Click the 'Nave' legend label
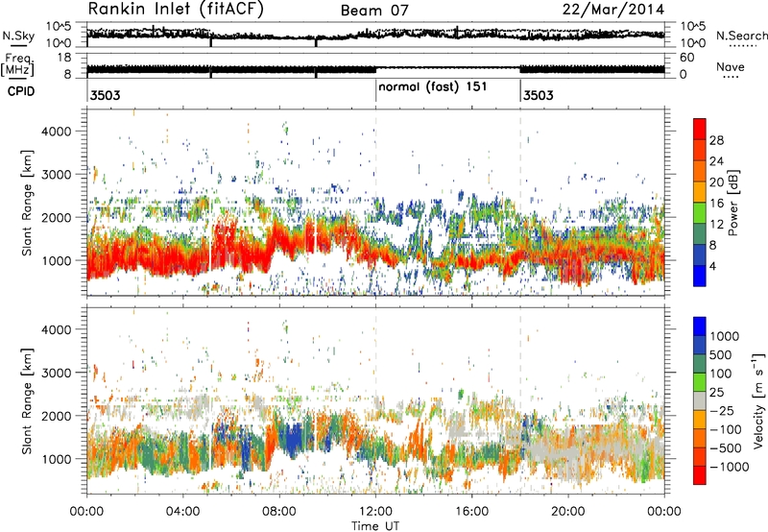Screen dimensions: 768x532 [x=730, y=66]
